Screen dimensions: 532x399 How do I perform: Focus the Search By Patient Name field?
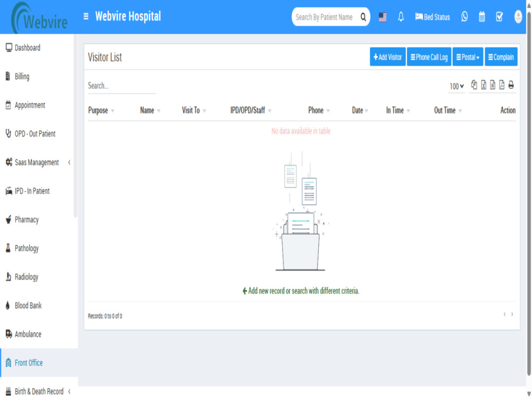click(x=325, y=17)
